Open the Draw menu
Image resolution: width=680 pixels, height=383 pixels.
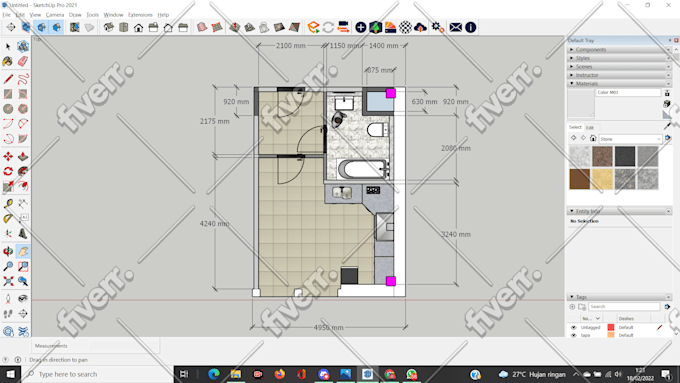click(x=75, y=15)
